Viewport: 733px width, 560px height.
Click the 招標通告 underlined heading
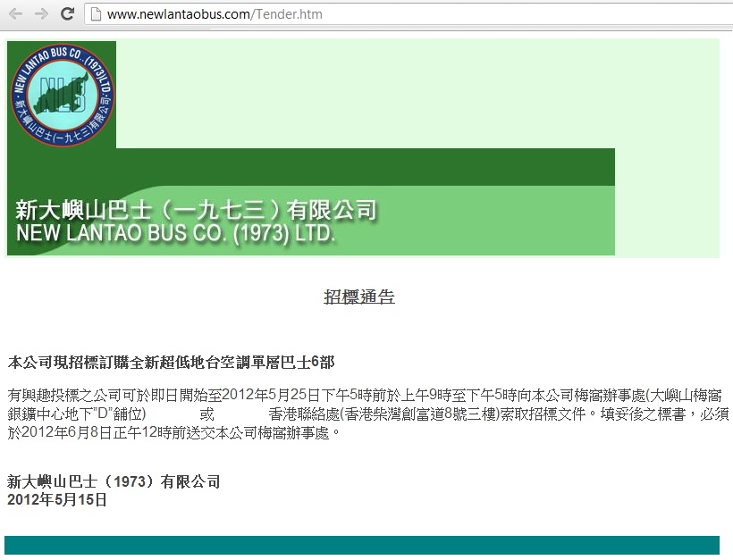coord(359,297)
